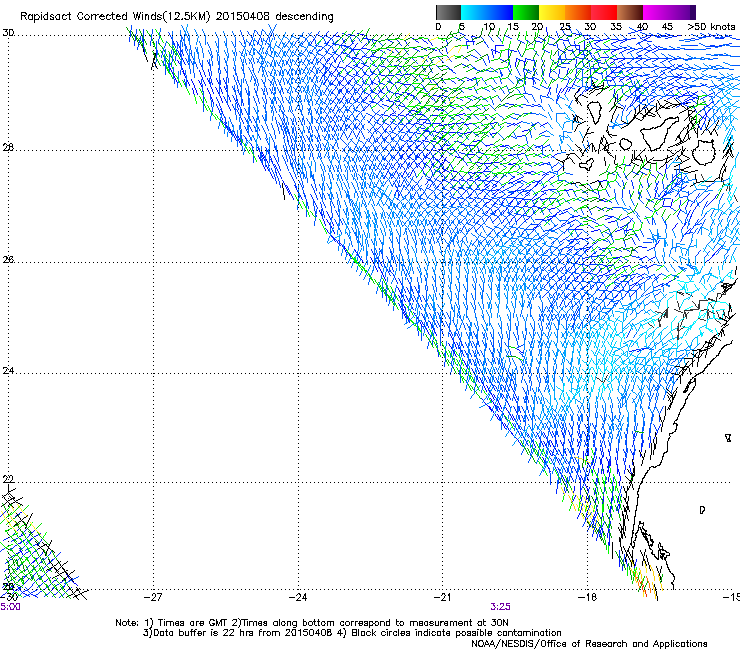This screenshot has height=650, width=740.
Task: Click the La Palma island outline
Action: point(594,112)
